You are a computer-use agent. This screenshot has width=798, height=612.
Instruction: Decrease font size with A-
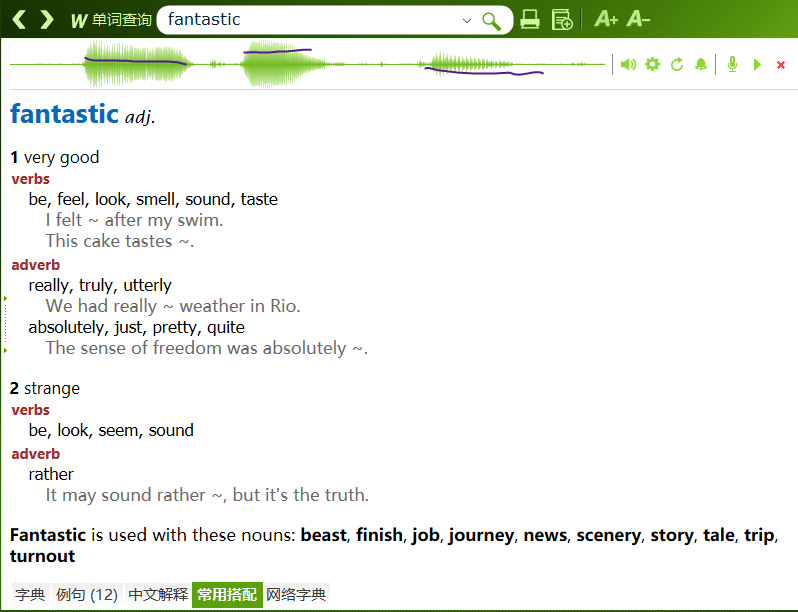pyautogui.click(x=638, y=19)
